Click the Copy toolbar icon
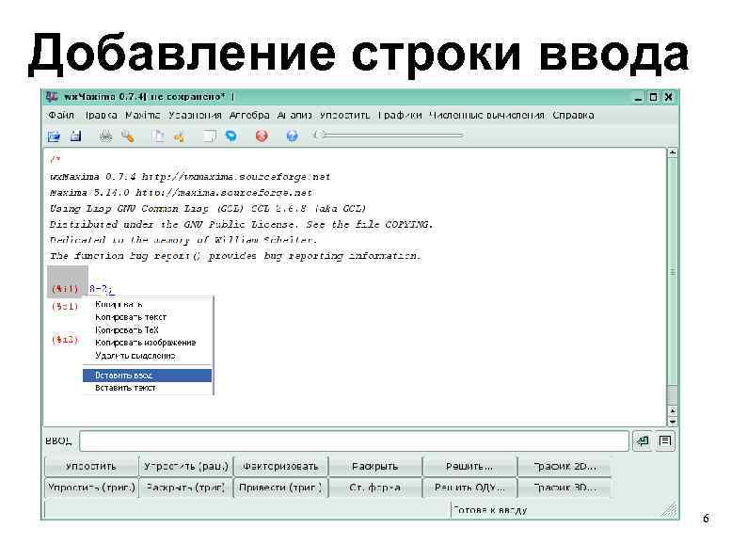Viewport: 747px width, 560px height. point(158,136)
